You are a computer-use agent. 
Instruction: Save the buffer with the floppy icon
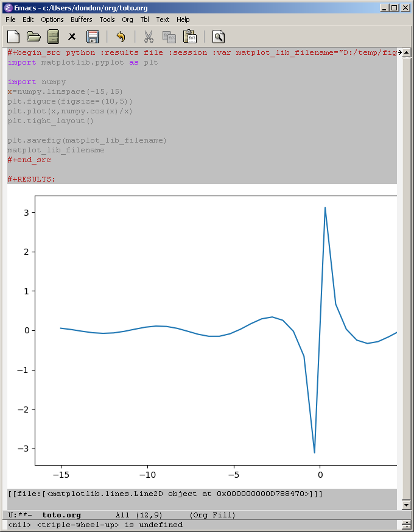93,37
